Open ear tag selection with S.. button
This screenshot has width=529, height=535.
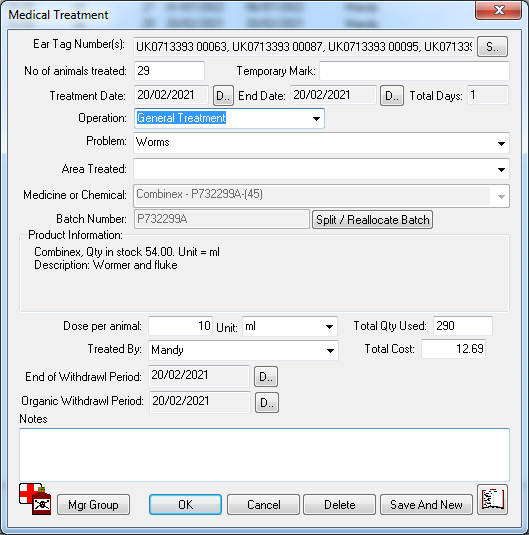[492, 46]
